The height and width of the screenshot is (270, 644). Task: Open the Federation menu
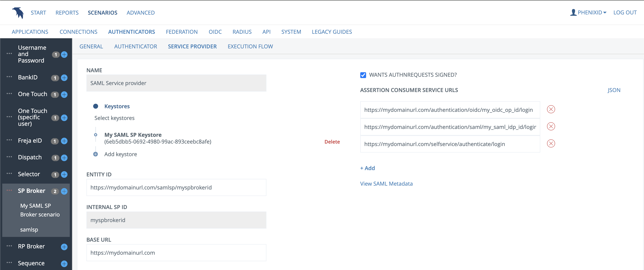(x=182, y=32)
